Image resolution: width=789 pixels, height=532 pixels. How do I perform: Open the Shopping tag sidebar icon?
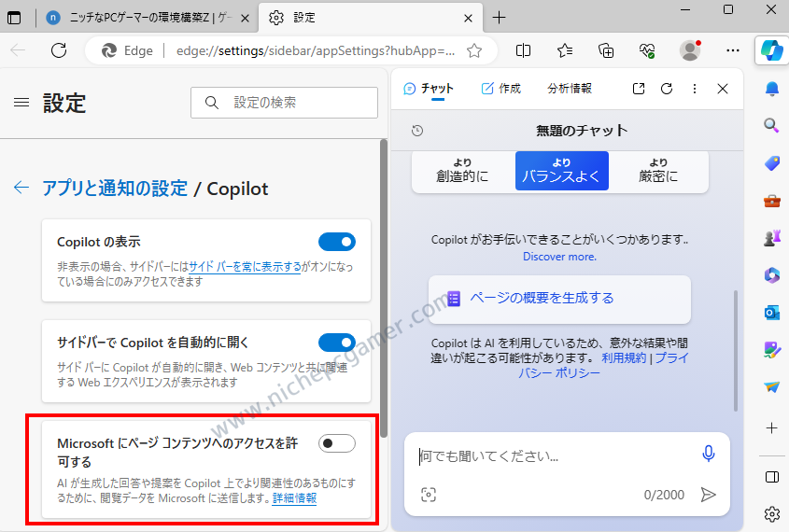771,163
